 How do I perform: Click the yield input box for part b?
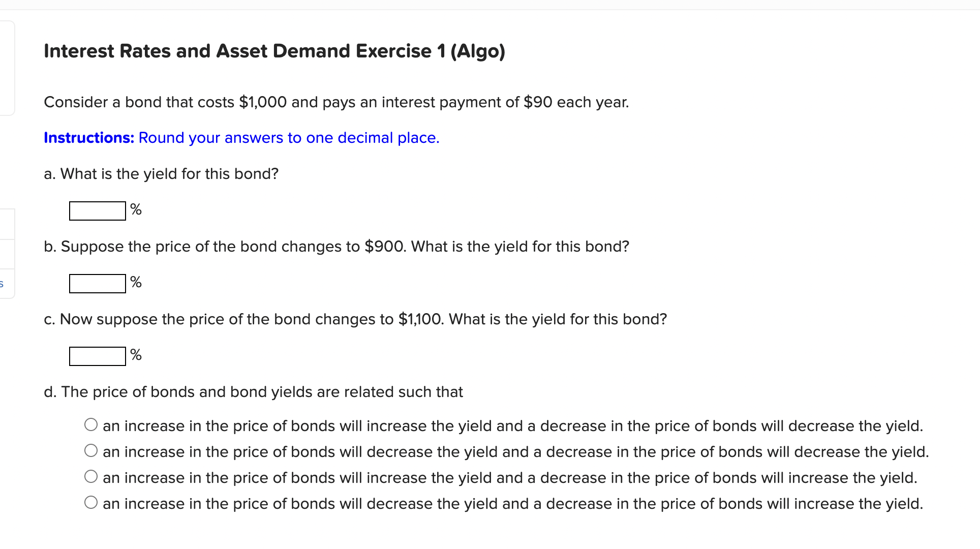(97, 283)
